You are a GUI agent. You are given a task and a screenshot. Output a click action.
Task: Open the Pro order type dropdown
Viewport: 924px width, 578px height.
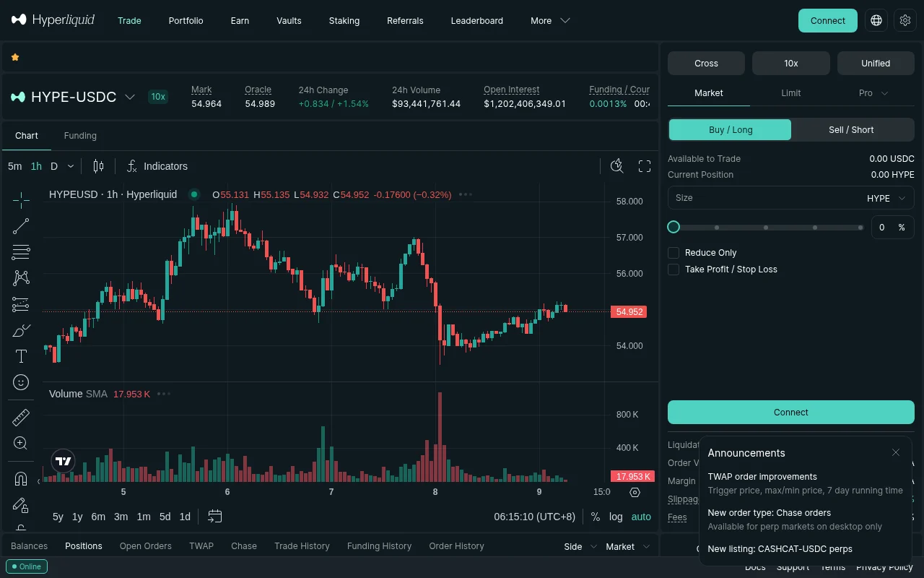click(x=873, y=92)
